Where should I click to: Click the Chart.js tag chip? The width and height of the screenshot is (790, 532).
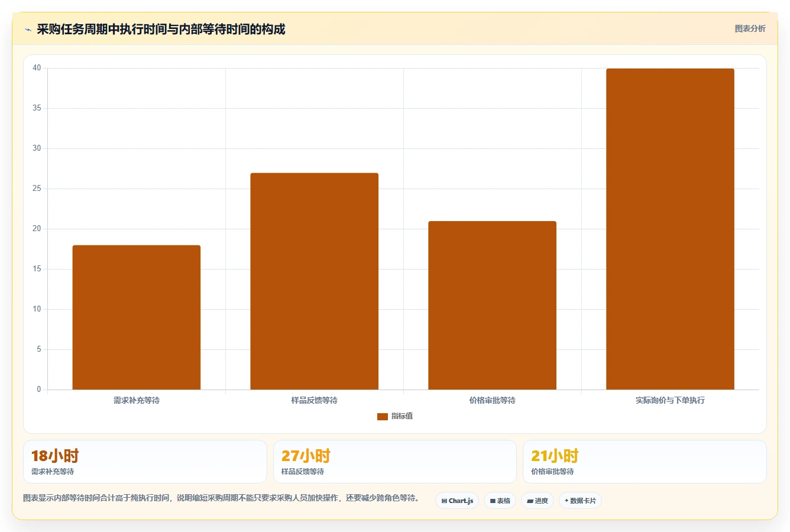point(457,501)
